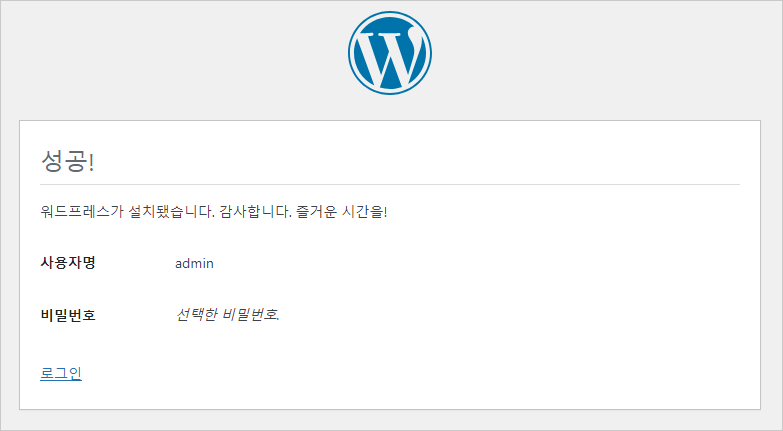The width and height of the screenshot is (783, 431).
Task: Select the 성공! heading text
Action: (x=67, y=161)
